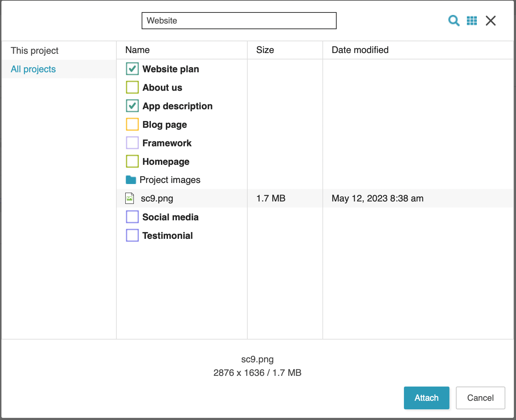Click the Website search input field
The image size is (516, 420).
click(239, 21)
